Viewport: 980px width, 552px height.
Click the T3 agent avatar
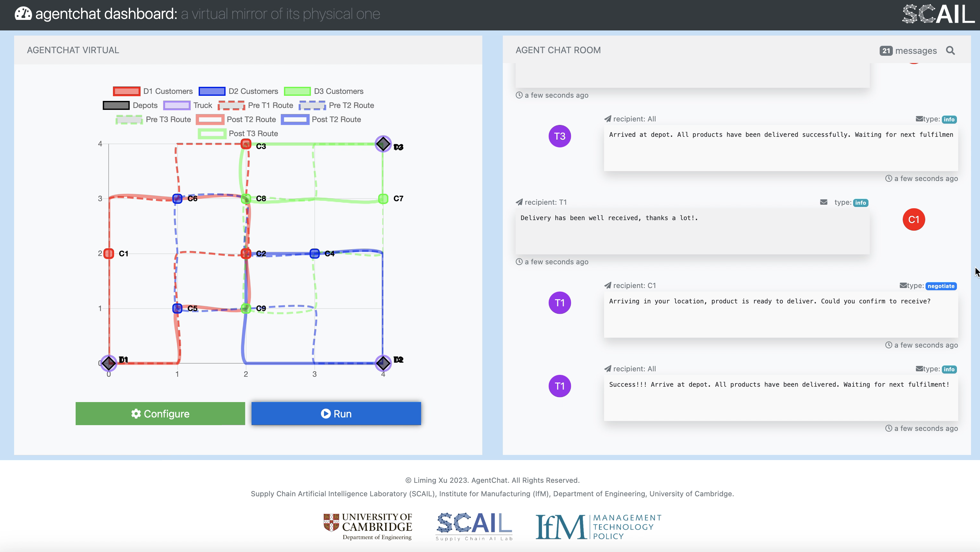(x=559, y=136)
